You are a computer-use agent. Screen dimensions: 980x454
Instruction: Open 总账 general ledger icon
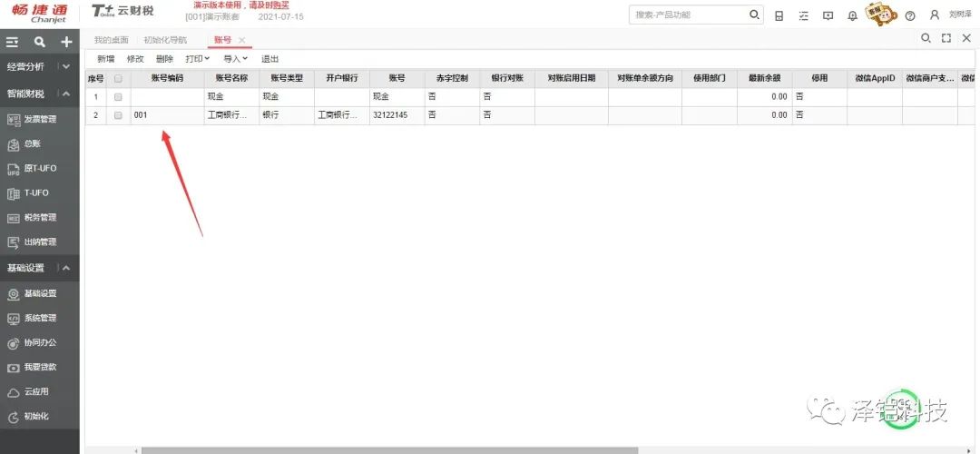tap(14, 143)
